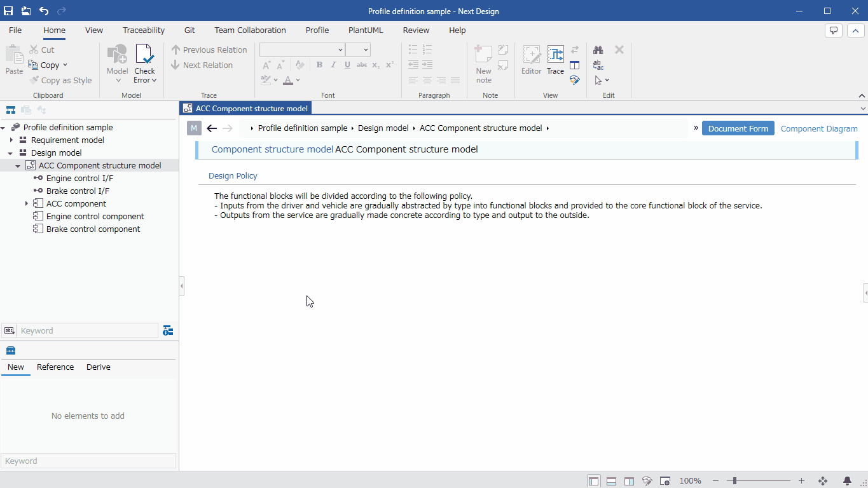Adjust the zoom slider in status bar
868x488 pixels.
pos(735,481)
